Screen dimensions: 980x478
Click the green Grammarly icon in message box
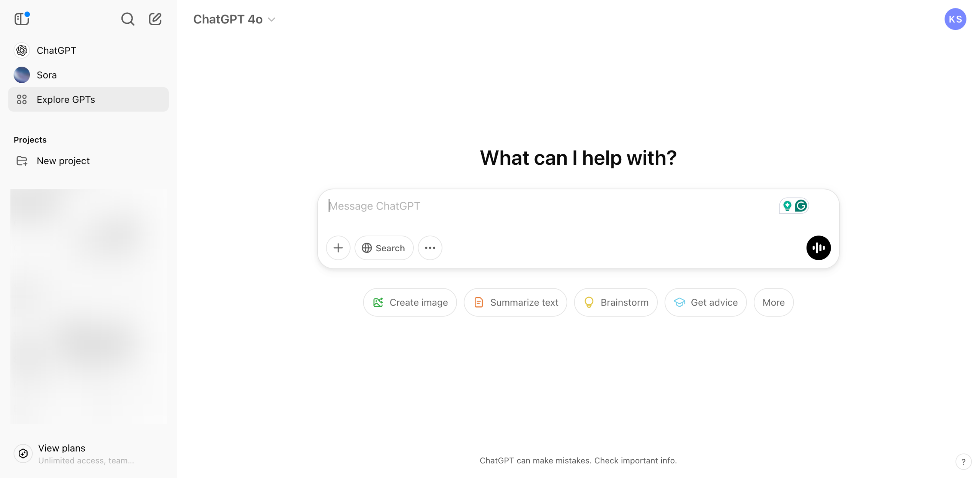pos(801,206)
